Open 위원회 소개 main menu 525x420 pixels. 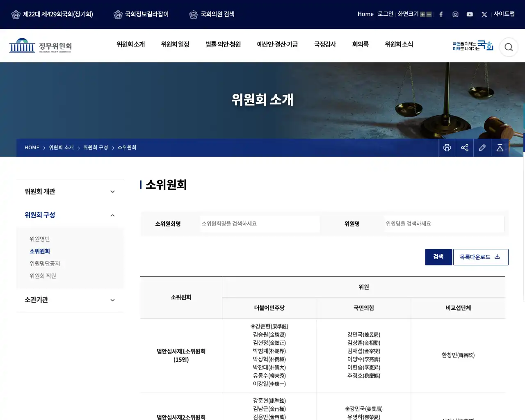[131, 44]
